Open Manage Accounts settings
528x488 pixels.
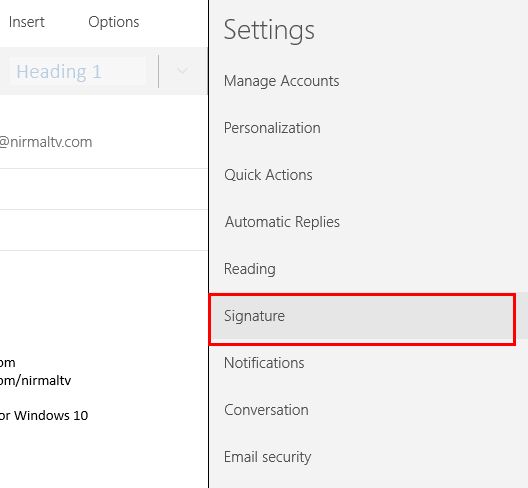tap(282, 81)
